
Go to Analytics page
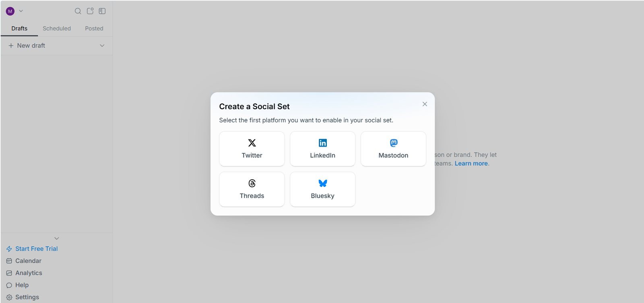[29, 273]
